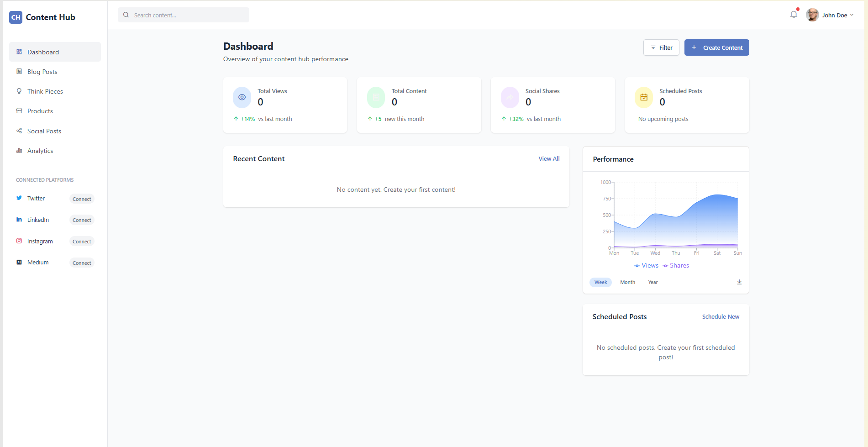Click the download icon in Performance panel
The width and height of the screenshot is (868, 447).
[739, 282]
